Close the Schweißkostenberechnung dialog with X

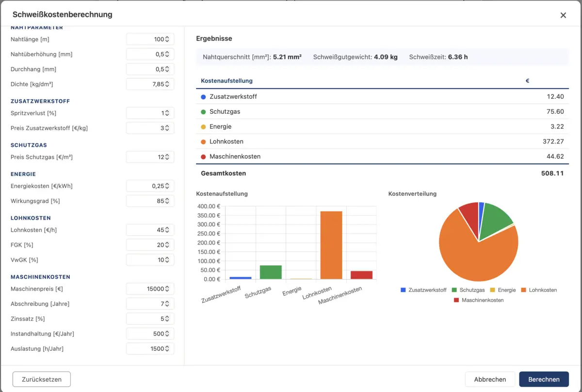click(x=563, y=15)
